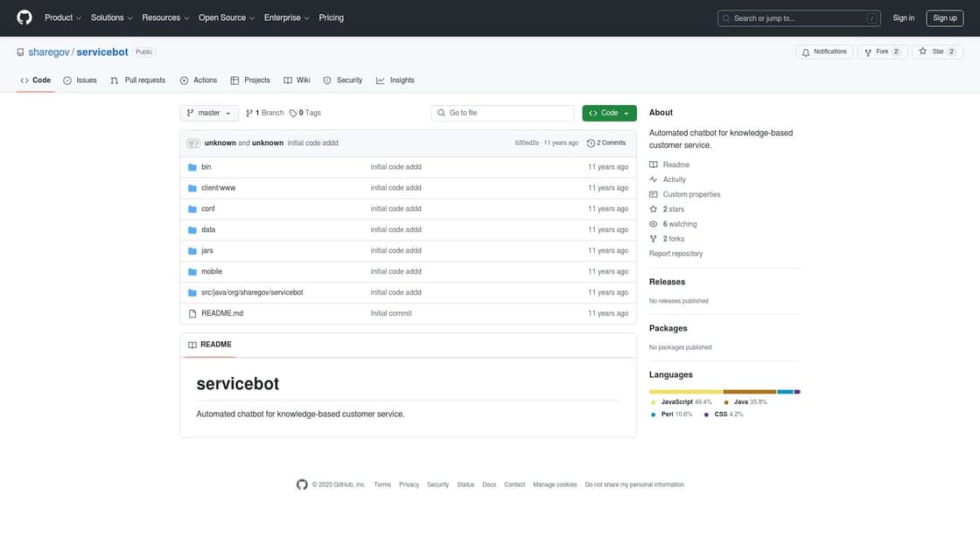
Task: Open the README.md file link
Action: pos(222,310)
